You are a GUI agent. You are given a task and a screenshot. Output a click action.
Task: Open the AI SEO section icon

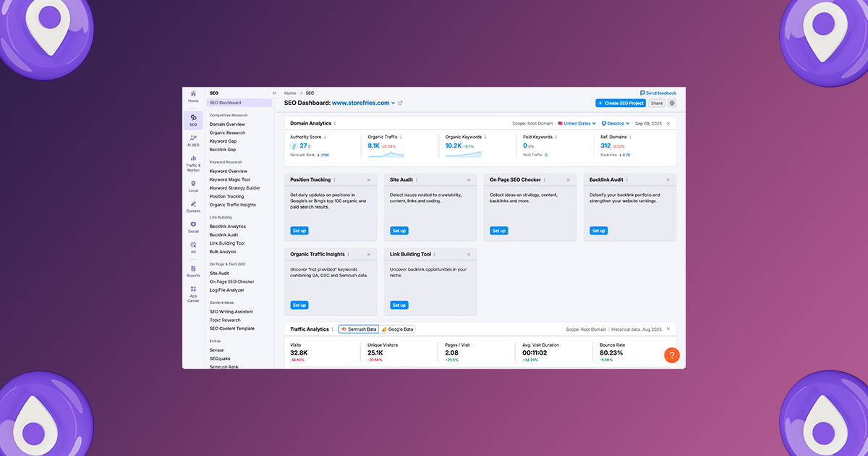point(193,138)
